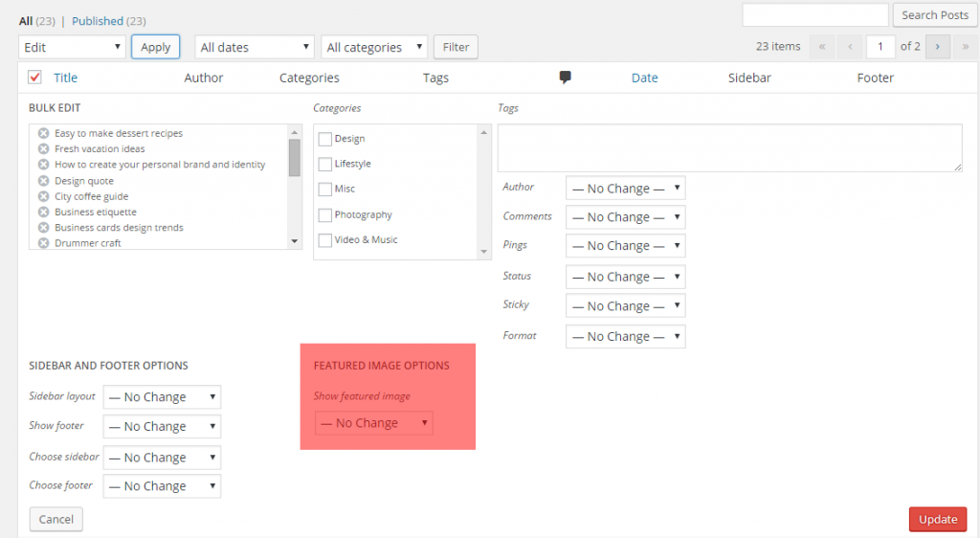Check the Design category checkbox
The height and width of the screenshot is (538, 980).
(x=325, y=139)
